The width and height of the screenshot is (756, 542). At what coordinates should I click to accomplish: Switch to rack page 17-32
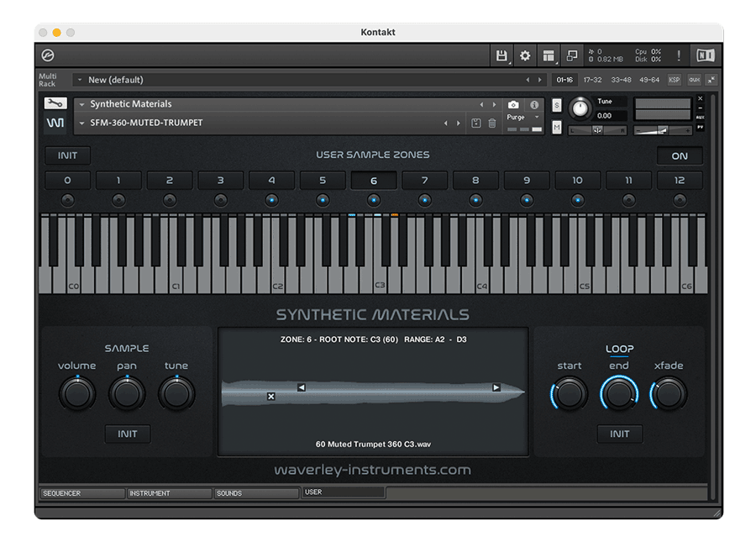coord(592,80)
